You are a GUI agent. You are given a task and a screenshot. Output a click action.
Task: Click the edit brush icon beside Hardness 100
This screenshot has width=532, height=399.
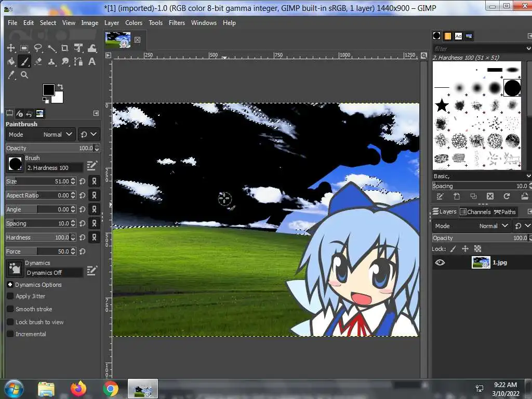tap(92, 166)
